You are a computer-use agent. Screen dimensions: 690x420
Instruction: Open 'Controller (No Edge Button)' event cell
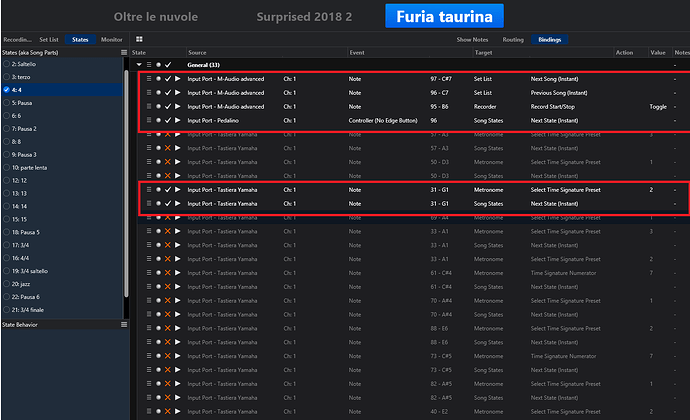tap(383, 120)
